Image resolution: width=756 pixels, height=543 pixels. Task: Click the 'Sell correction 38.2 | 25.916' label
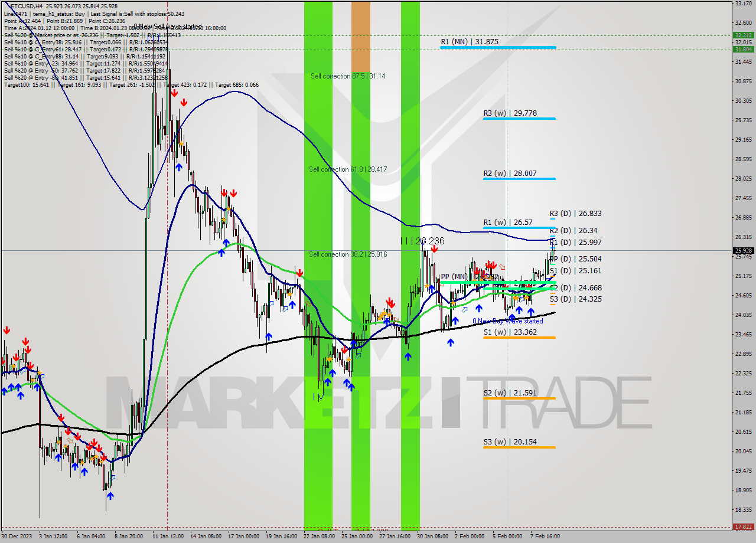point(348,254)
